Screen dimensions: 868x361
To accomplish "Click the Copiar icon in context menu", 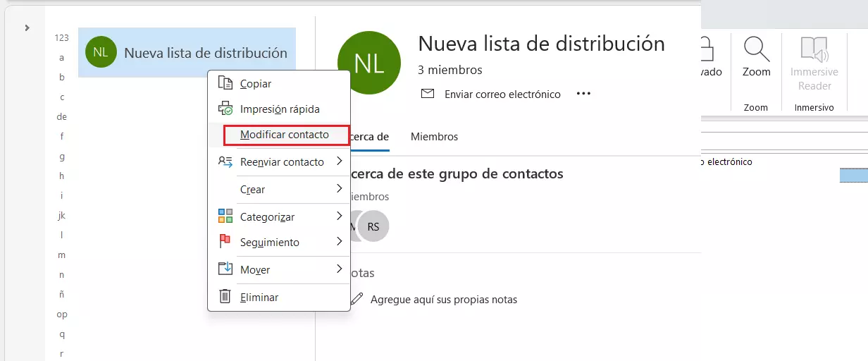I will [225, 83].
